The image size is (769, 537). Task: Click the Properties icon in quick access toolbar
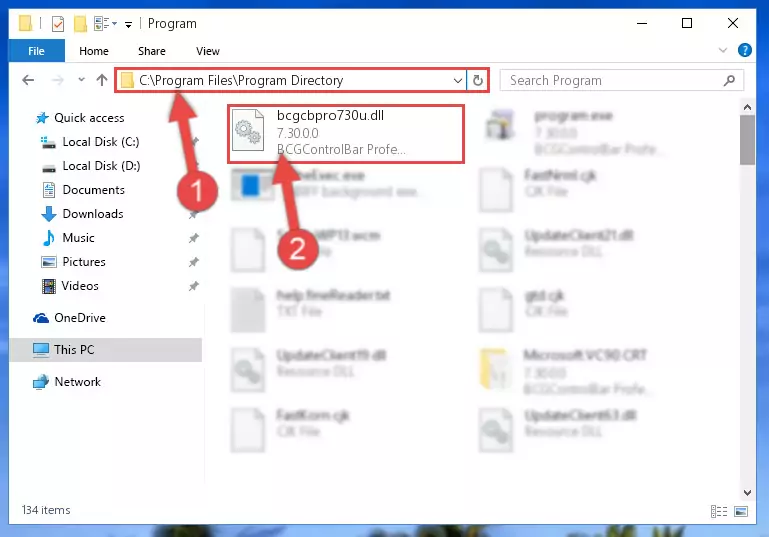pos(58,24)
